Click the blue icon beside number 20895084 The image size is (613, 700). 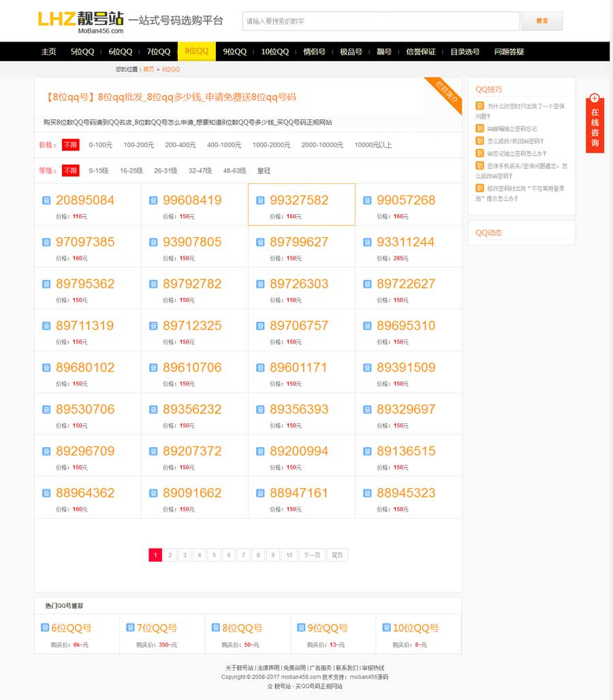click(46, 200)
